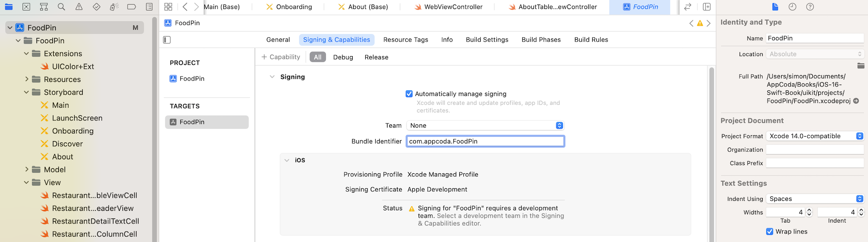Switch to the Build Phases tab

click(x=541, y=40)
